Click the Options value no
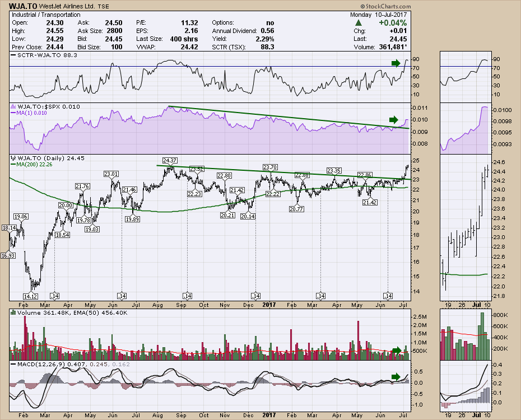The image size is (521, 420). pos(270,23)
